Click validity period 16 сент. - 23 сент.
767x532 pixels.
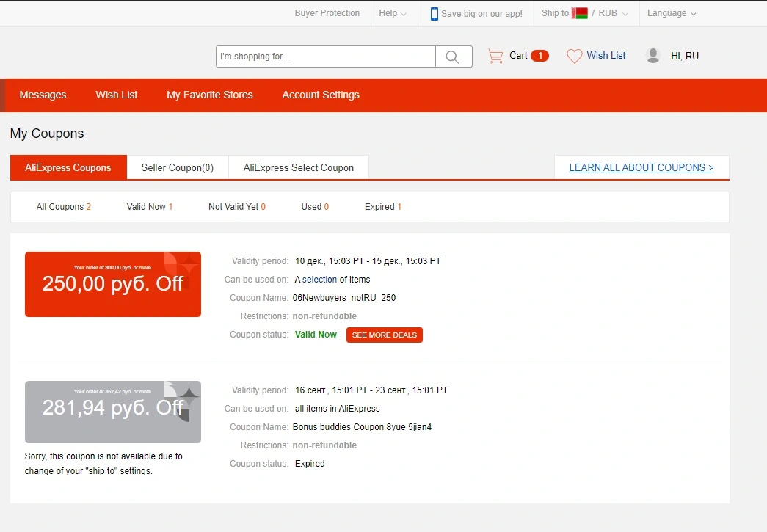[371, 390]
